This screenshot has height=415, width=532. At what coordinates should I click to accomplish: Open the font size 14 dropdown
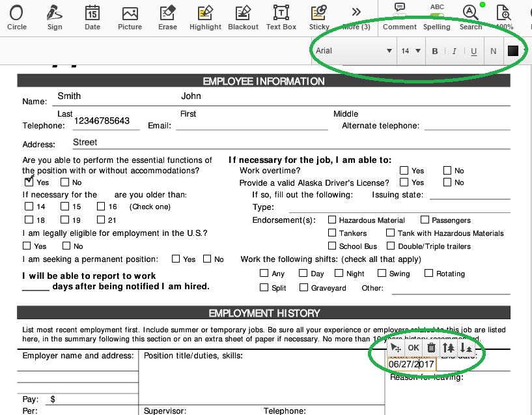pyautogui.click(x=410, y=51)
